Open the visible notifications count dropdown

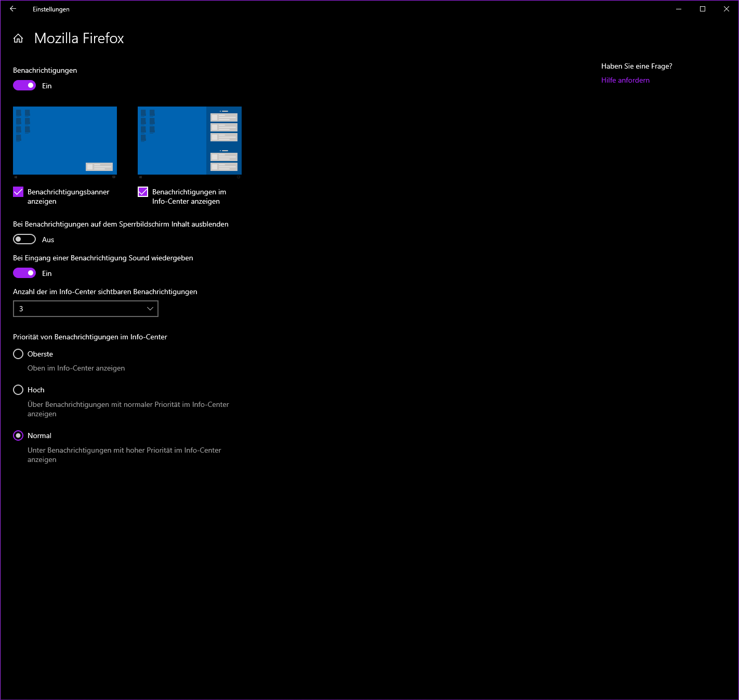click(x=86, y=309)
